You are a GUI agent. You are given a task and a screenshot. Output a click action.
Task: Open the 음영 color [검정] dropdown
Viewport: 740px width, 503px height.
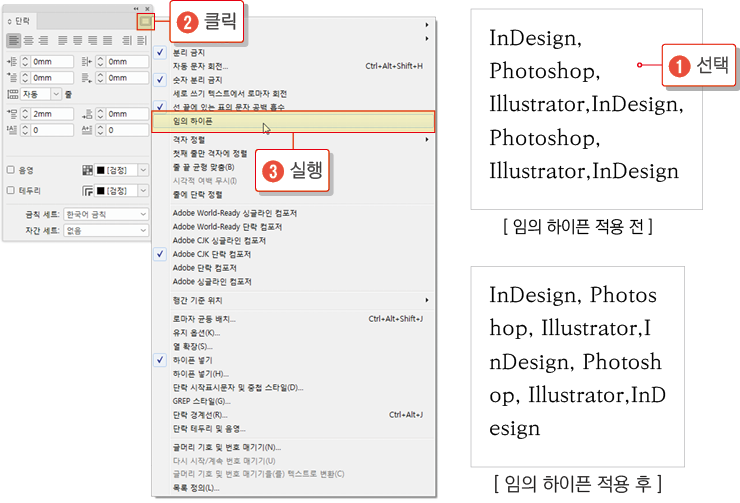point(143,170)
